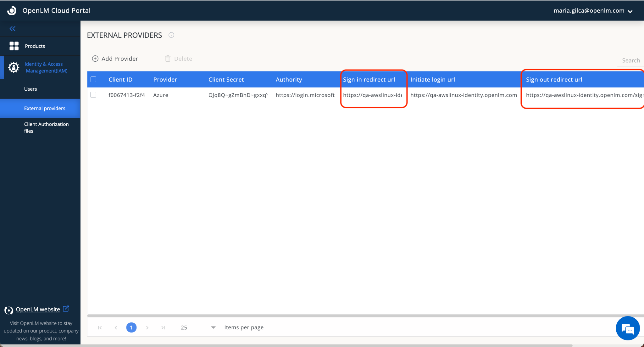Viewport: 644px width, 347px height.
Task: Check the Azure provider row checkbox
Action: coord(93,95)
